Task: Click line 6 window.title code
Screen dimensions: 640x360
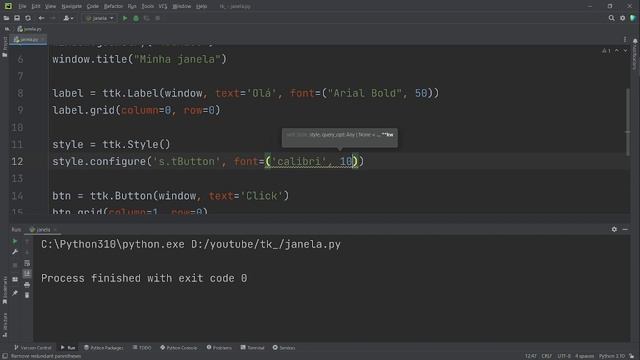Action: tap(139, 59)
